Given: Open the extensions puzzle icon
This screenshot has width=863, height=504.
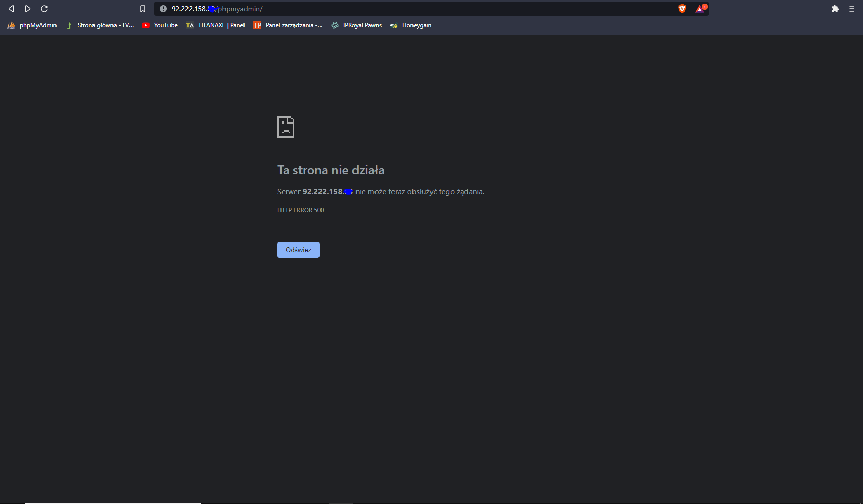Looking at the screenshot, I should 835,9.
